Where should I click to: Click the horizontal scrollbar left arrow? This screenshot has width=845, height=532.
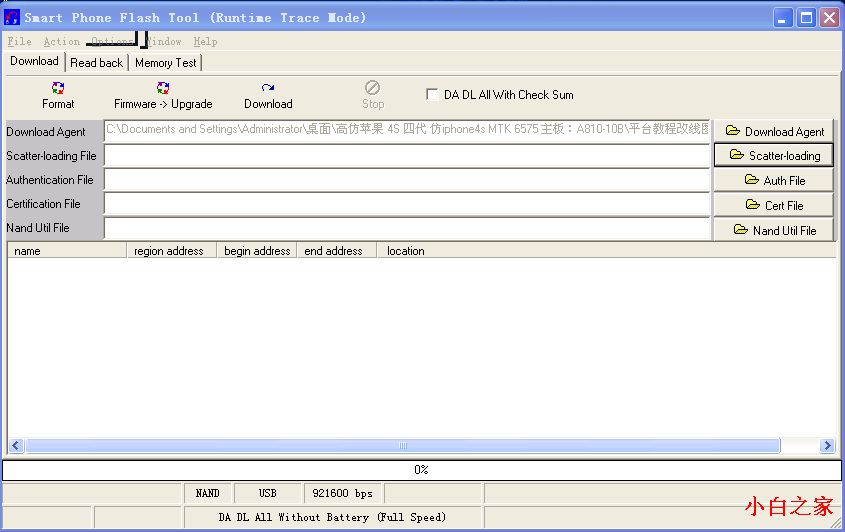tap(16, 445)
